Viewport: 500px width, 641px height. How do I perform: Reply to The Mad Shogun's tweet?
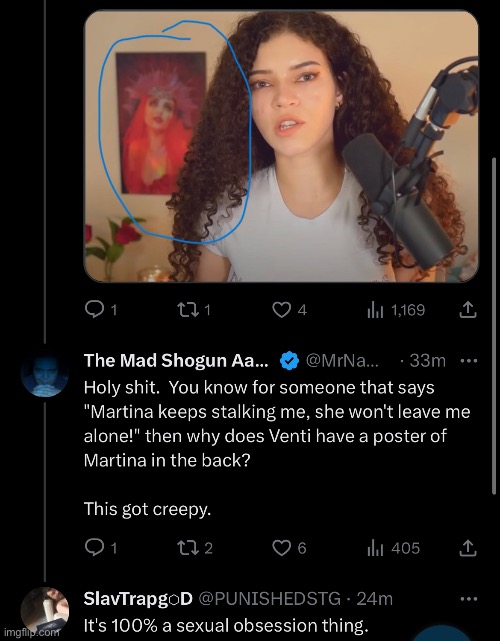point(101,548)
